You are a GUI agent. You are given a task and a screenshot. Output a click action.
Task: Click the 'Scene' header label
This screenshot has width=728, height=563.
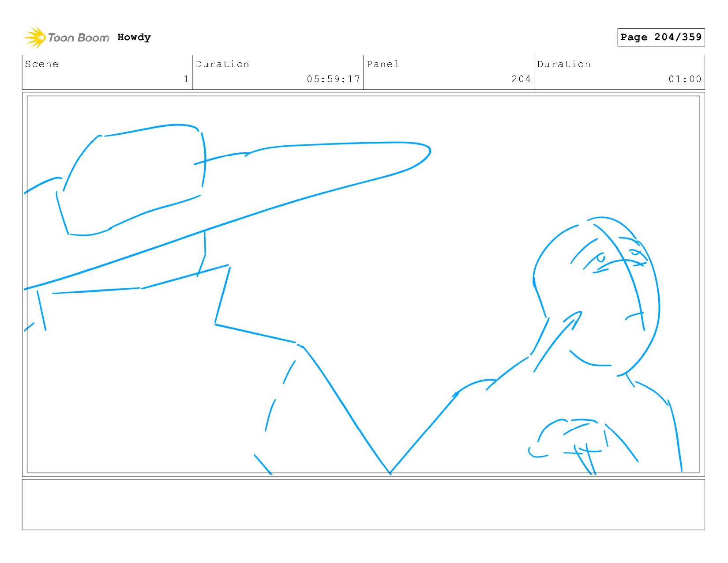click(x=41, y=64)
